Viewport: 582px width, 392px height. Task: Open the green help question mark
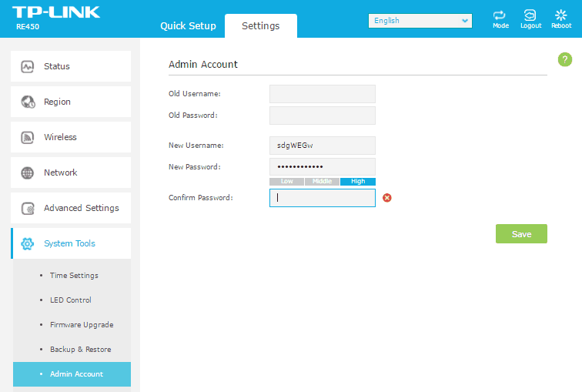click(564, 60)
